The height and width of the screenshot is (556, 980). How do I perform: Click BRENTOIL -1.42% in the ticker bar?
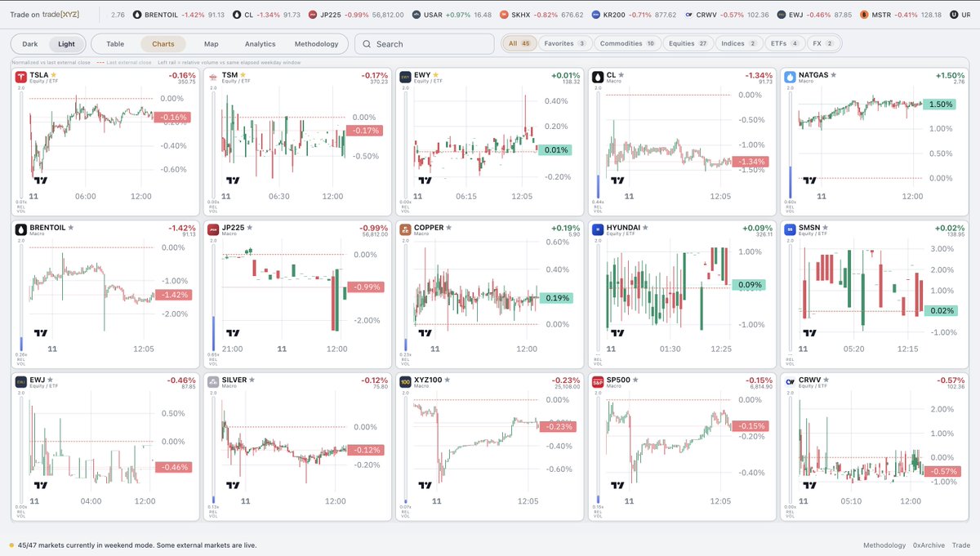pyautogui.click(x=179, y=15)
